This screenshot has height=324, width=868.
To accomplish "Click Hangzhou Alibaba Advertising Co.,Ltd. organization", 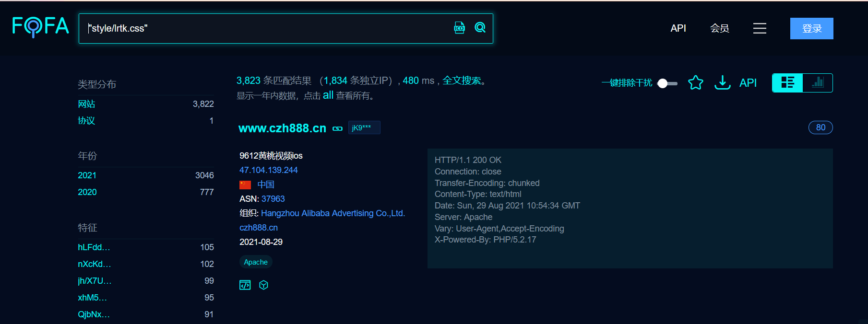I will pyautogui.click(x=333, y=213).
